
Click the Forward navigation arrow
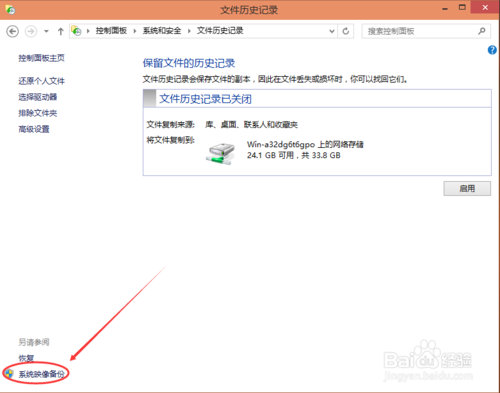[31, 32]
